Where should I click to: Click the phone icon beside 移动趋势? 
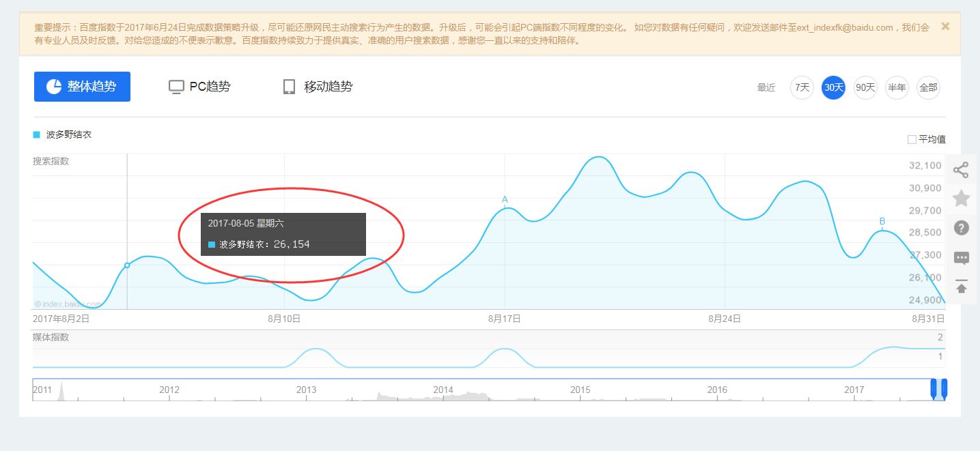(289, 86)
